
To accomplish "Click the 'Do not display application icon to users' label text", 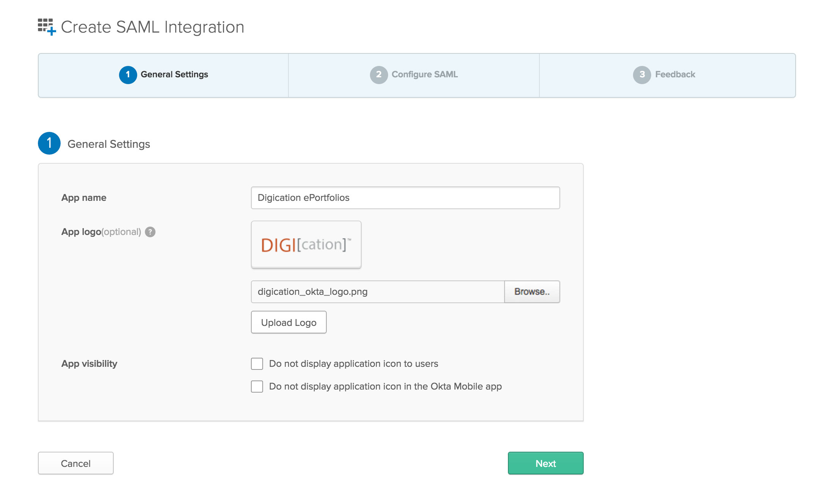I will pyautogui.click(x=353, y=364).
